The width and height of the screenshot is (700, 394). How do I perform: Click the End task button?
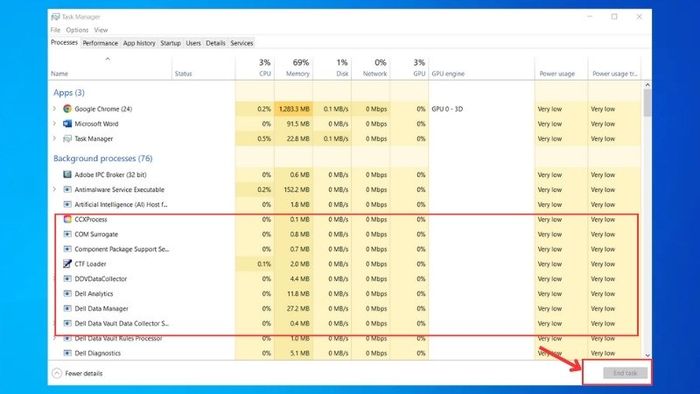click(x=625, y=373)
